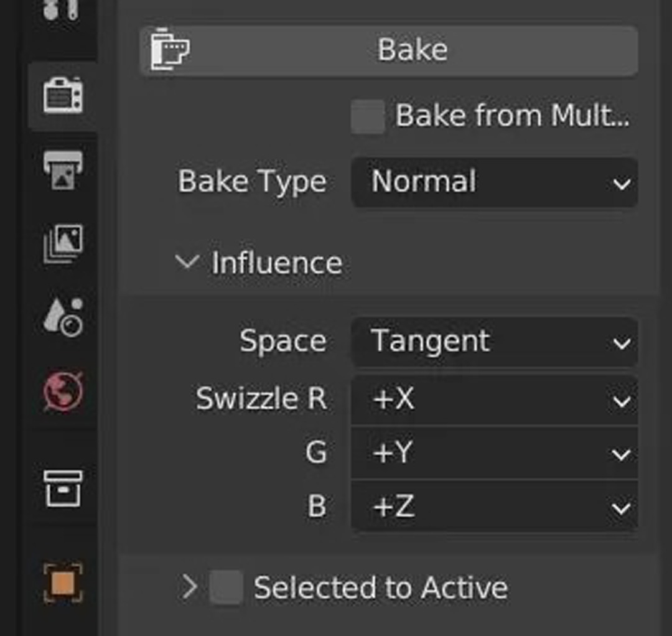The image size is (672, 636).
Task: Open the Space Tangent dropdown
Action: coord(494,342)
